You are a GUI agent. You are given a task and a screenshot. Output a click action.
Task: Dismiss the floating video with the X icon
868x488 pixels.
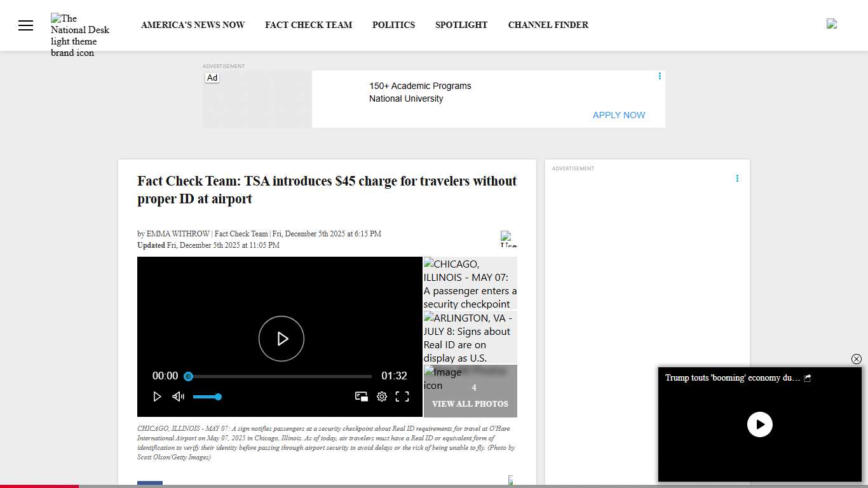(857, 359)
